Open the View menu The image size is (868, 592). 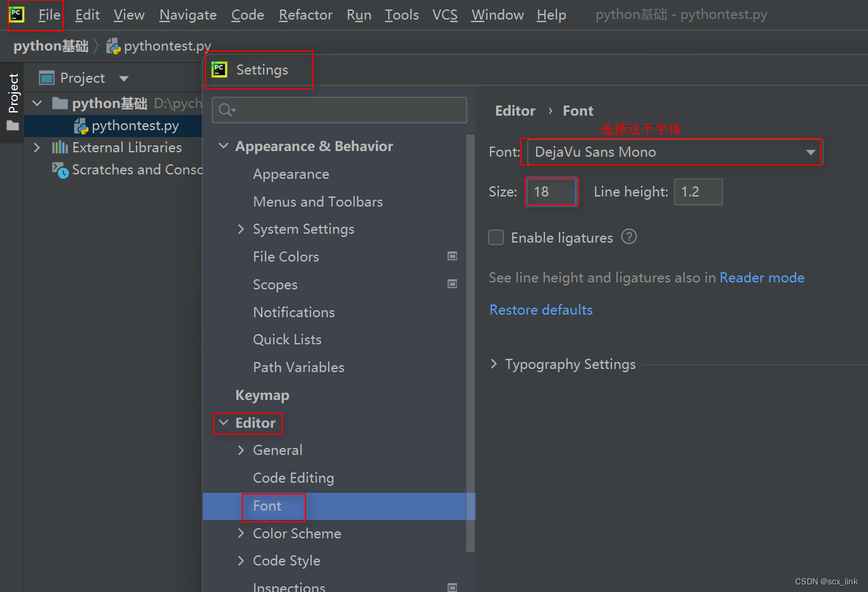click(129, 15)
